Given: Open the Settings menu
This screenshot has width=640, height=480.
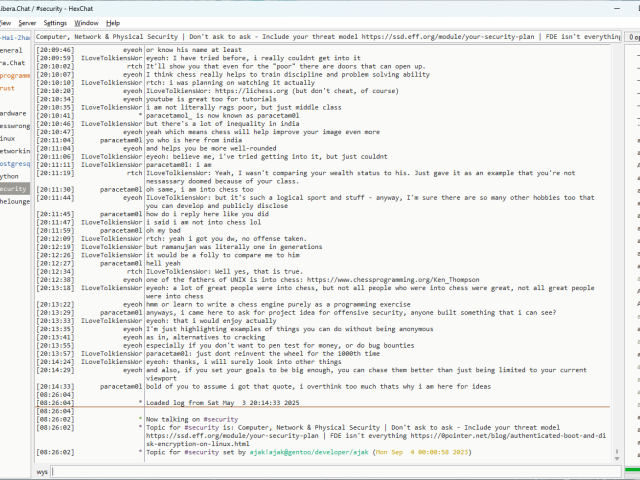Looking at the screenshot, I should (56, 22).
